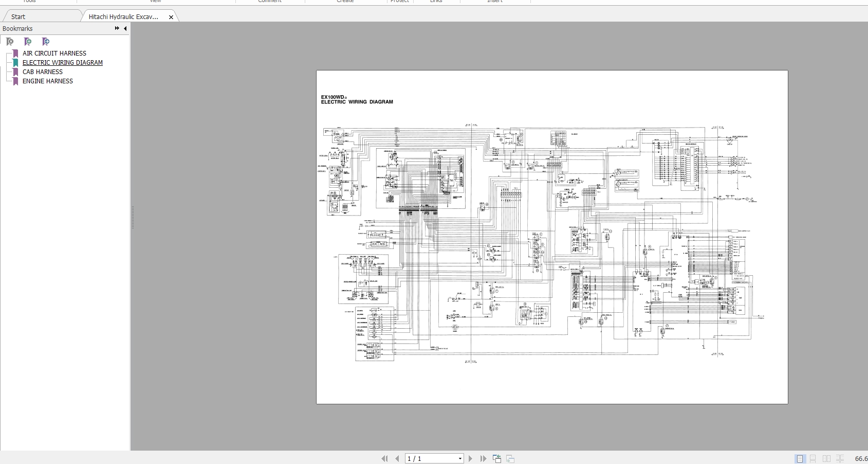The width and height of the screenshot is (868, 464).
Task: Open the AIR CIRCUIT HARNESS bookmark
Action: coord(54,53)
